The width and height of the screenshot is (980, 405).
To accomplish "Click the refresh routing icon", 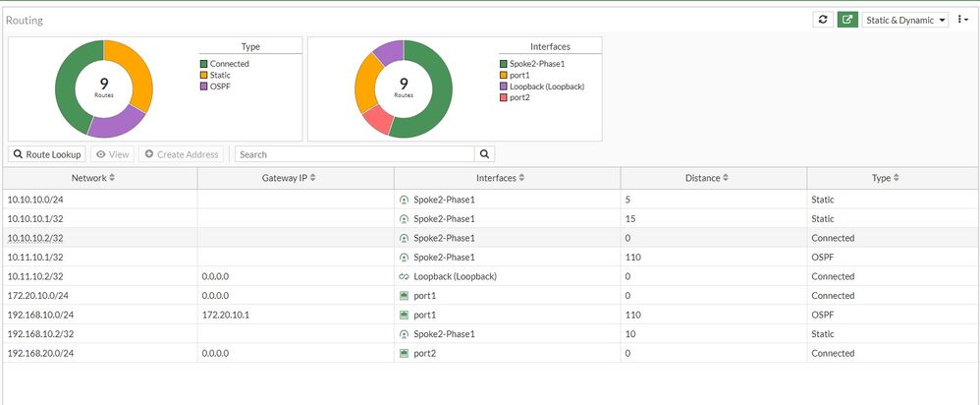I will pyautogui.click(x=823, y=20).
